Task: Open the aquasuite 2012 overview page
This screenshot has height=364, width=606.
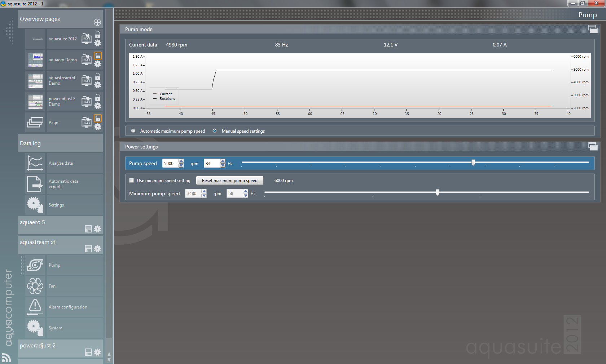Action: [x=63, y=39]
